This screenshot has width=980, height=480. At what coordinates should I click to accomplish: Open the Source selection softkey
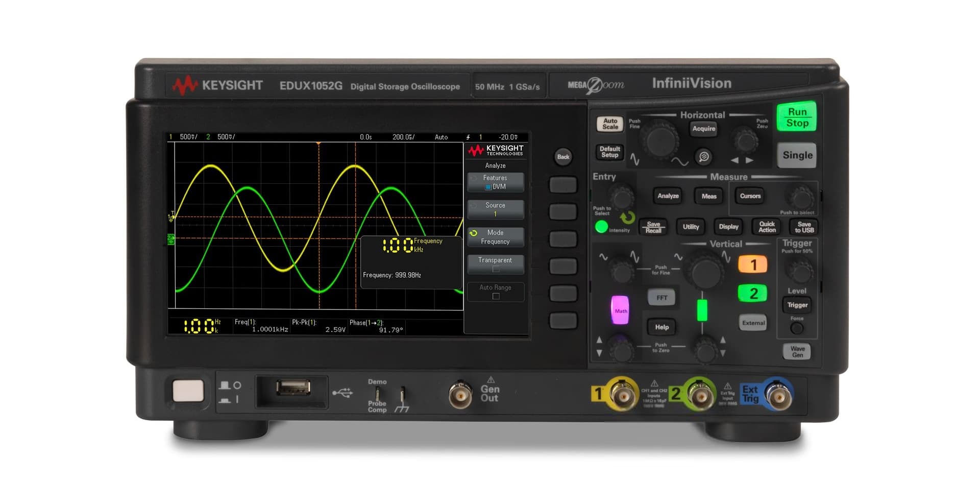495,209
